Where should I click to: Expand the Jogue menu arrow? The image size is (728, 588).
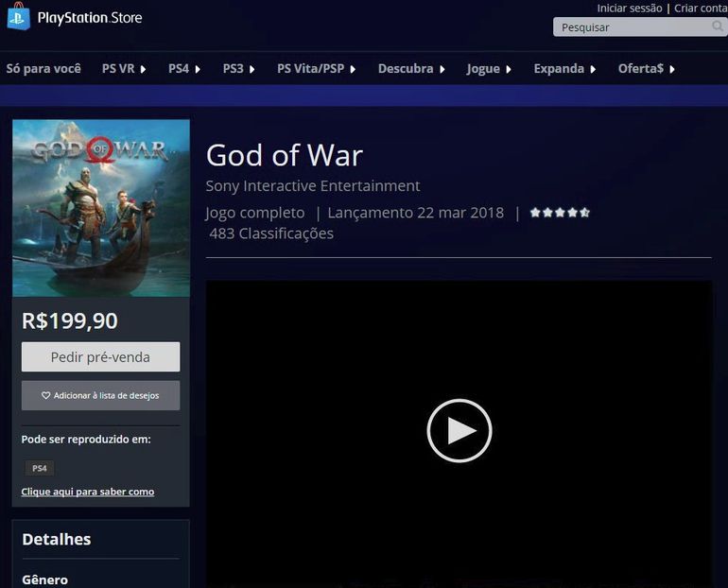click(x=509, y=69)
